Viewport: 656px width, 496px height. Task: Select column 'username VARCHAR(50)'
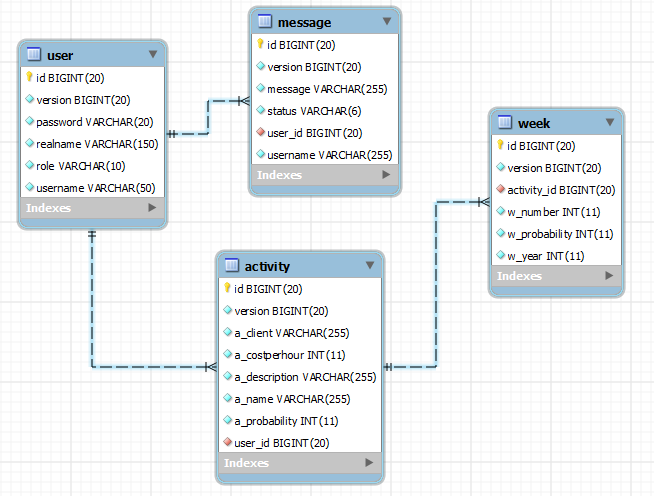[x=95, y=188]
